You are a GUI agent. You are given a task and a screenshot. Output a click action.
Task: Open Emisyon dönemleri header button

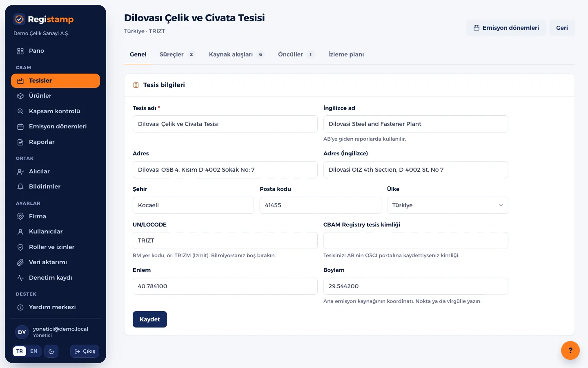(x=506, y=28)
